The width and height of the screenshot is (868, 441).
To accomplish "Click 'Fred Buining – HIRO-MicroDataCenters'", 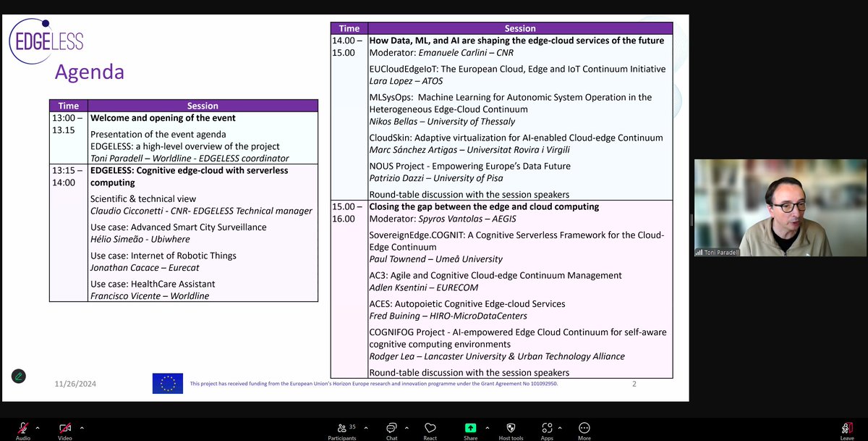I will pos(448,316).
